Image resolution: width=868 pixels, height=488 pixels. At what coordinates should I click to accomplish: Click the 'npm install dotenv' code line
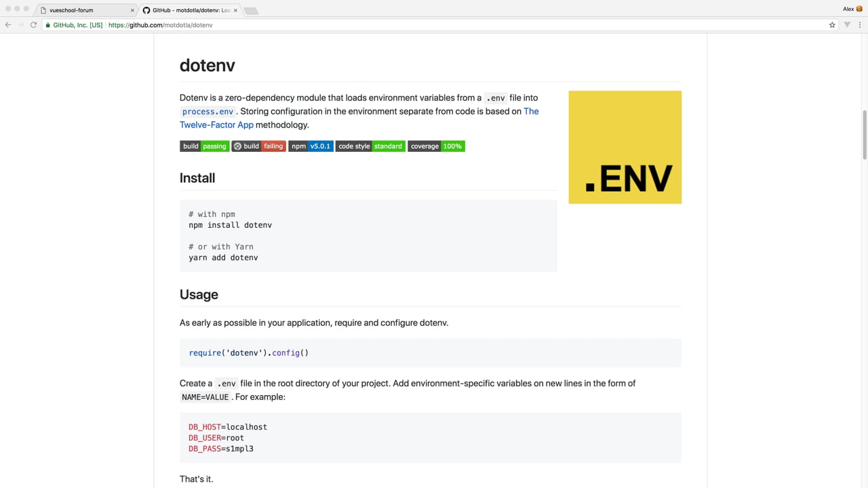pos(230,225)
